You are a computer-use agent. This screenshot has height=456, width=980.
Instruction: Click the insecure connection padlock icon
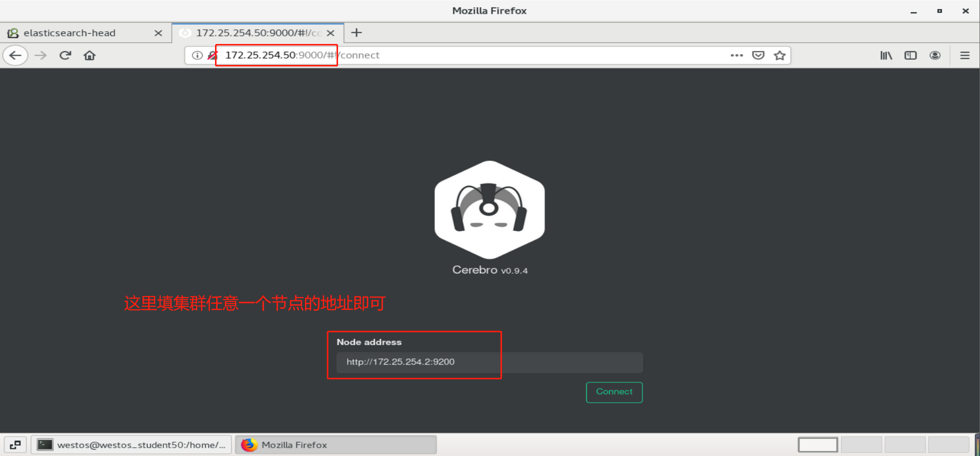[212, 55]
